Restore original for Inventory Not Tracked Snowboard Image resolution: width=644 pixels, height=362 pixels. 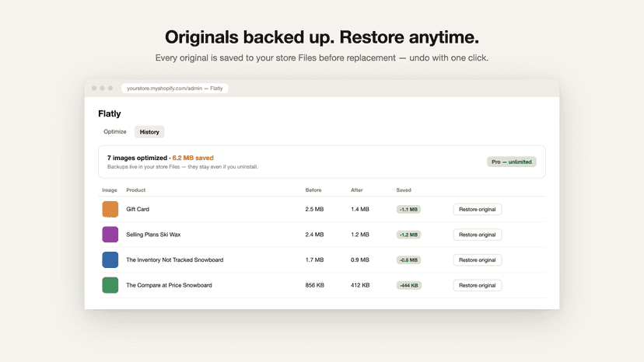coord(478,259)
